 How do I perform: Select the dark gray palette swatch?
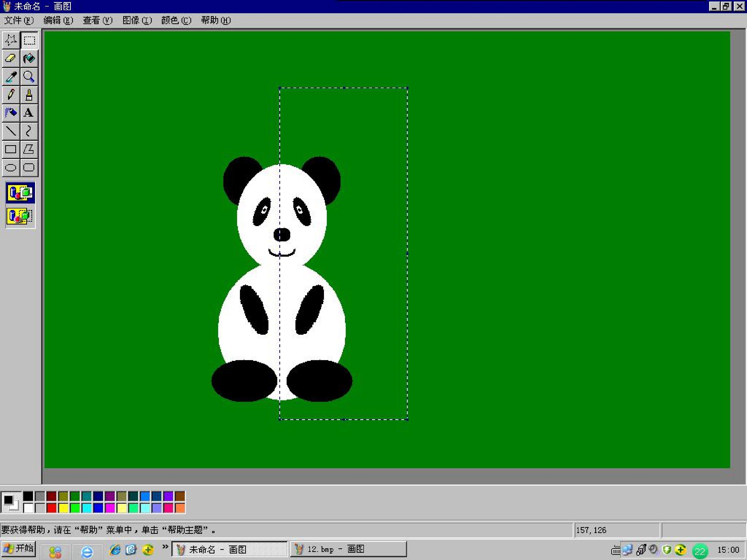click(x=40, y=496)
